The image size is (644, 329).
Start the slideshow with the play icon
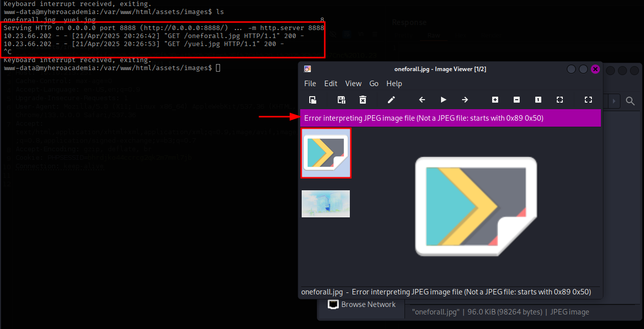pos(444,100)
